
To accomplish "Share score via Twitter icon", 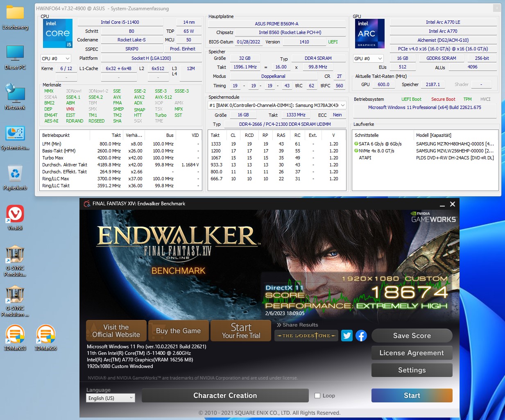I will [347, 336].
